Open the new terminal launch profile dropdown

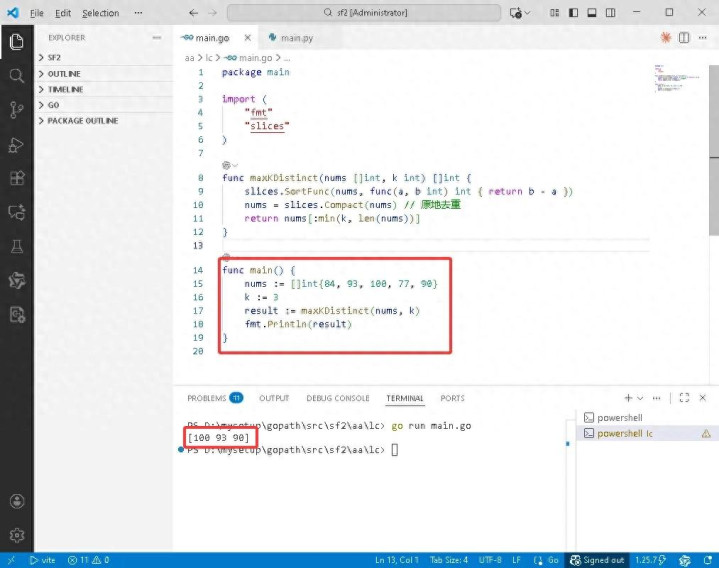(x=642, y=398)
